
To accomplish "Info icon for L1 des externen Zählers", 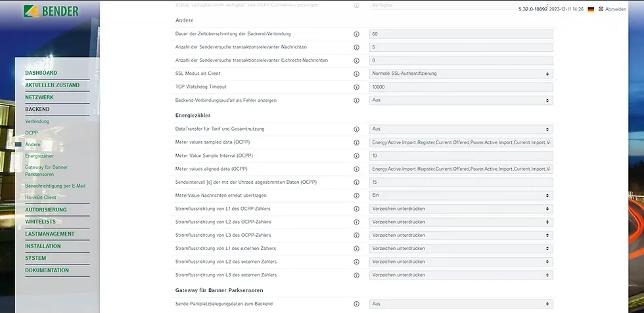I will click(356, 249).
